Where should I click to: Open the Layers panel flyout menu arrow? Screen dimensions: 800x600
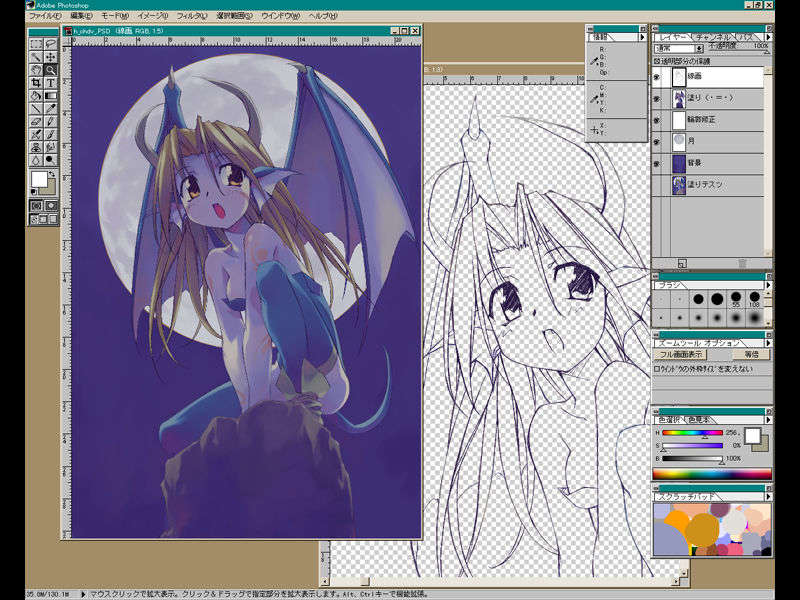[768, 37]
